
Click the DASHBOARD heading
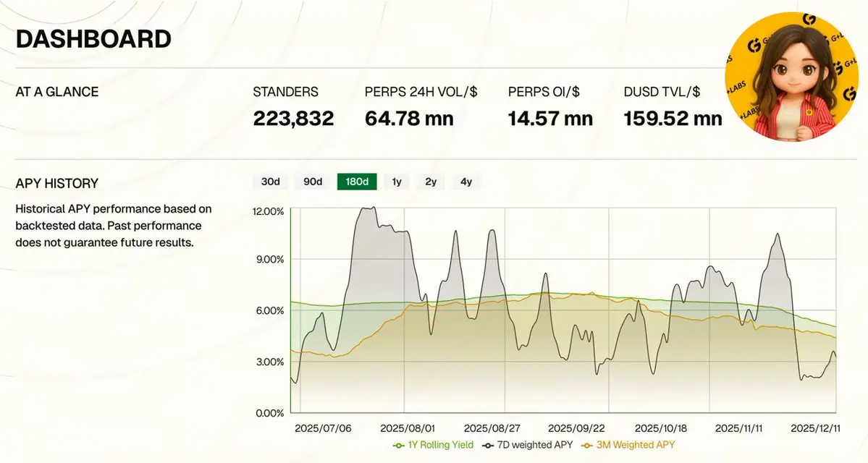point(93,39)
